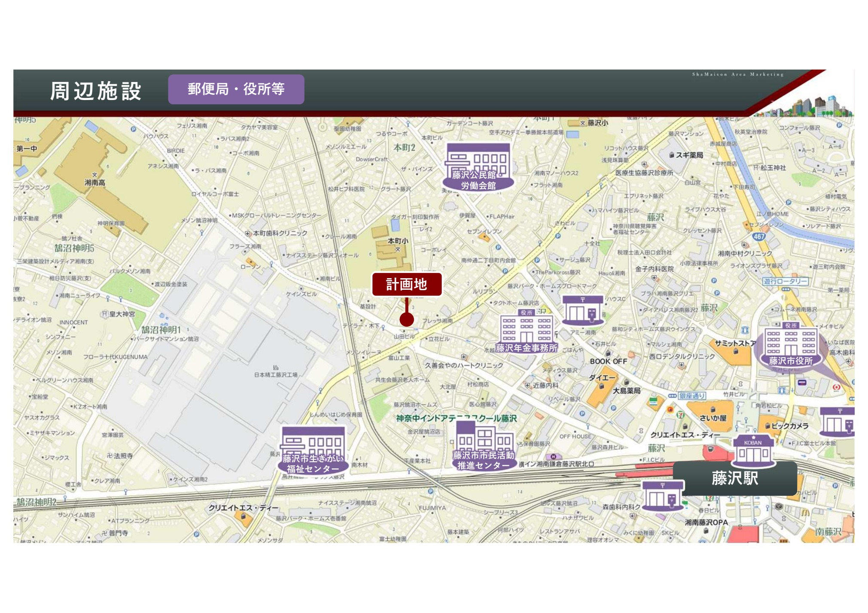868x613 pixels.
Task: Click the 鵠沼神明1 district label
Action: pyautogui.click(x=161, y=330)
